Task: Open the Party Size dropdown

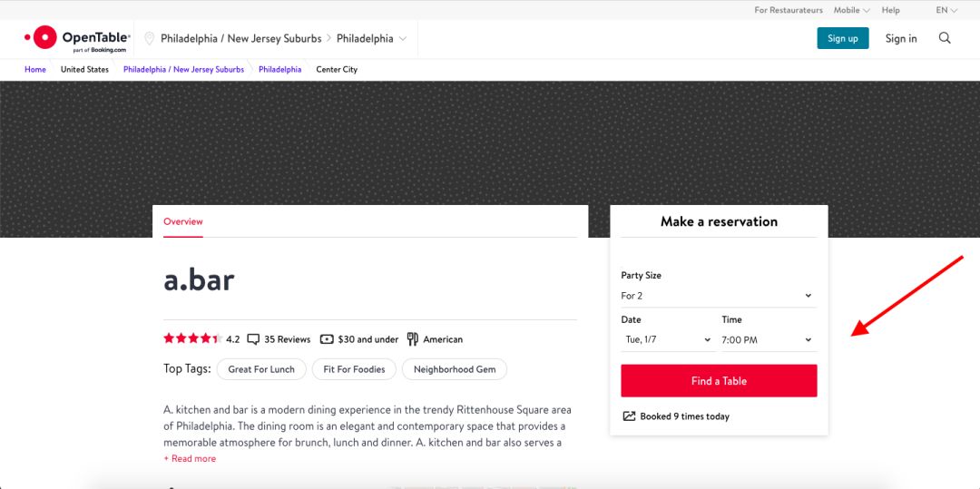Action: (719, 296)
